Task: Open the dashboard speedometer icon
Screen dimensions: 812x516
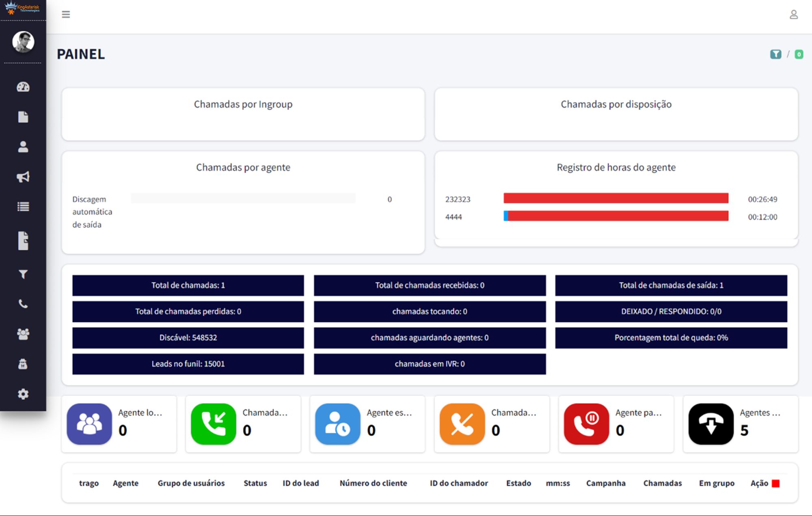Action: (23, 87)
